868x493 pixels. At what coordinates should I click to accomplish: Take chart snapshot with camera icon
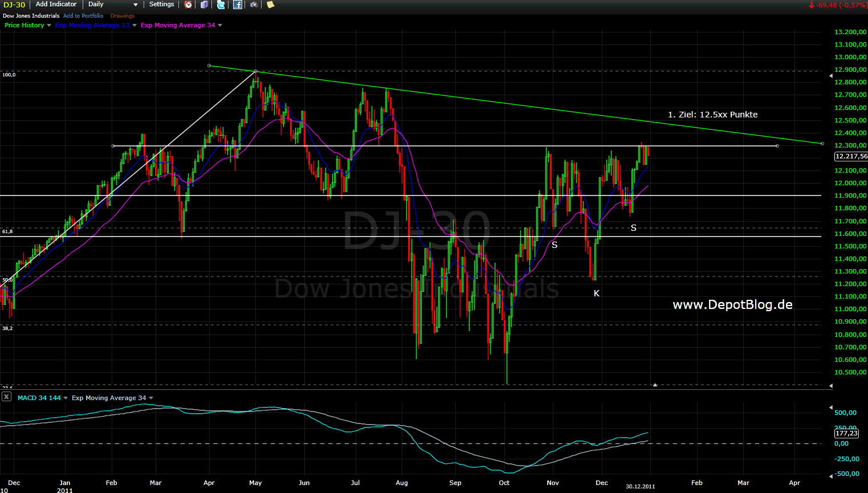click(x=254, y=5)
